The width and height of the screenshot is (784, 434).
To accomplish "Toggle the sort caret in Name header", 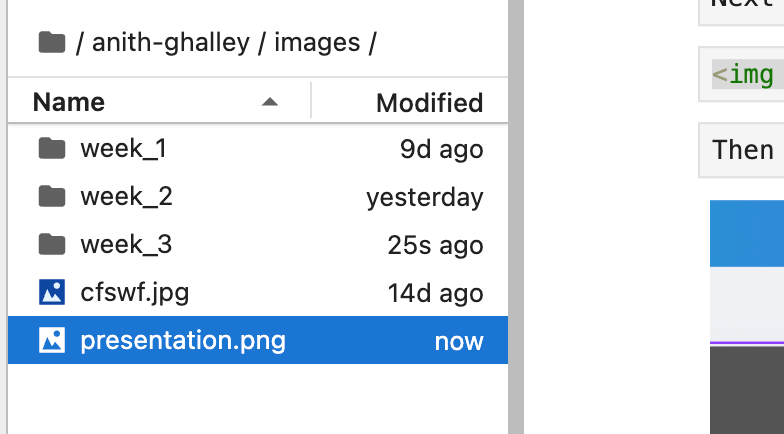I will point(269,102).
